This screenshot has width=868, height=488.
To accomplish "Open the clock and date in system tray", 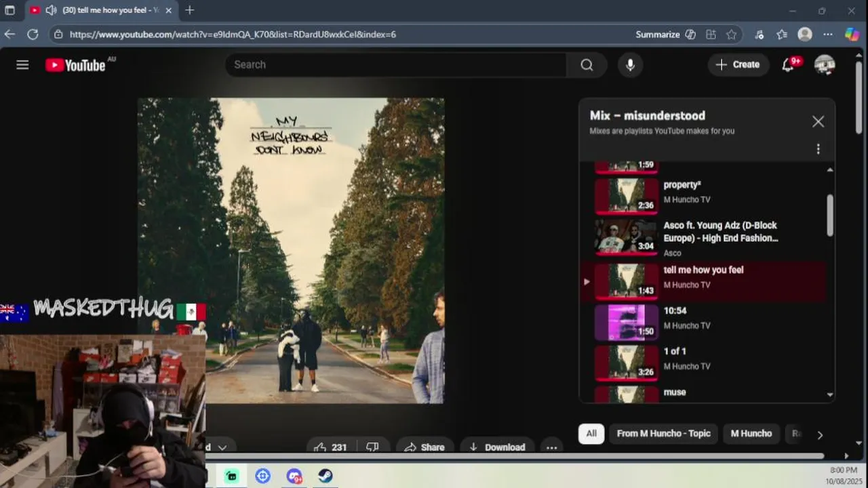I will [x=843, y=476].
